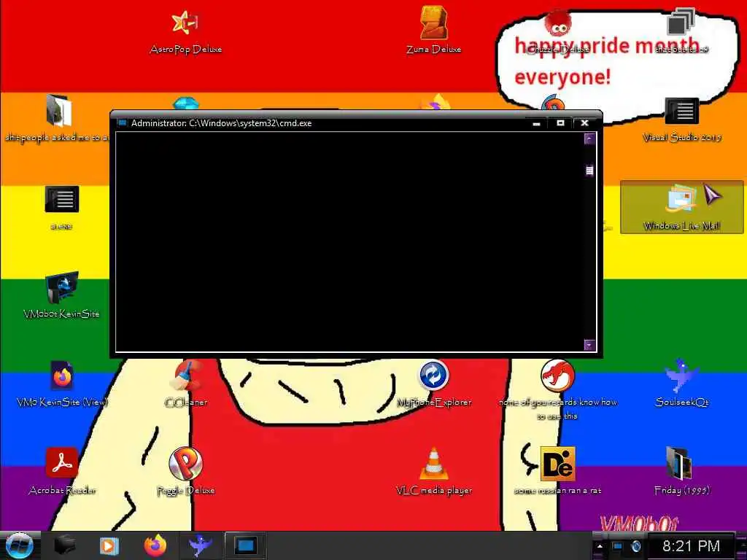Launch CCleaner from the desktop
This screenshot has width=747, height=560.
click(x=186, y=384)
